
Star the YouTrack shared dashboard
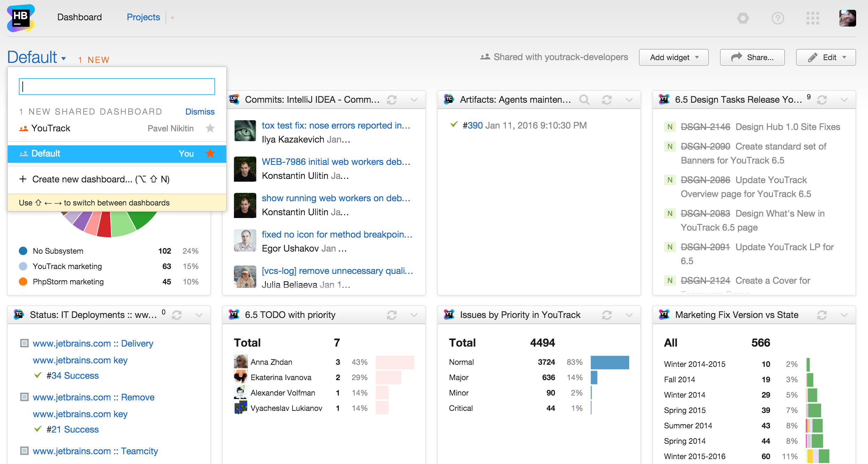[x=210, y=128]
